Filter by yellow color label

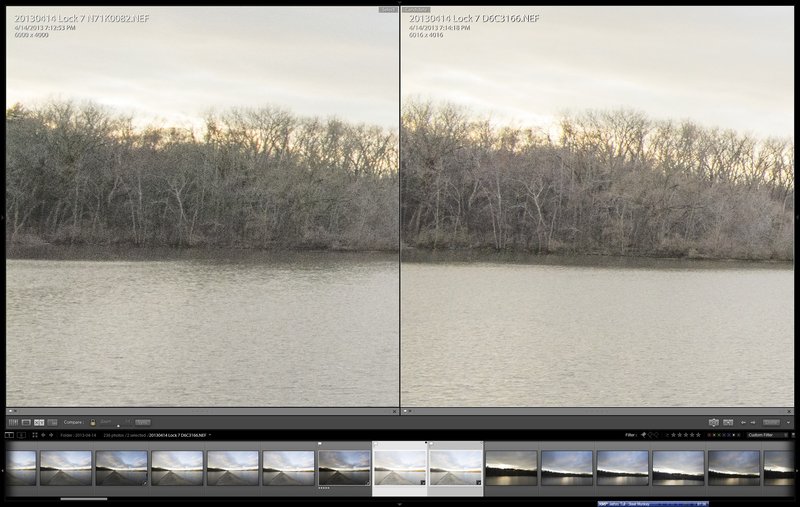coord(714,435)
